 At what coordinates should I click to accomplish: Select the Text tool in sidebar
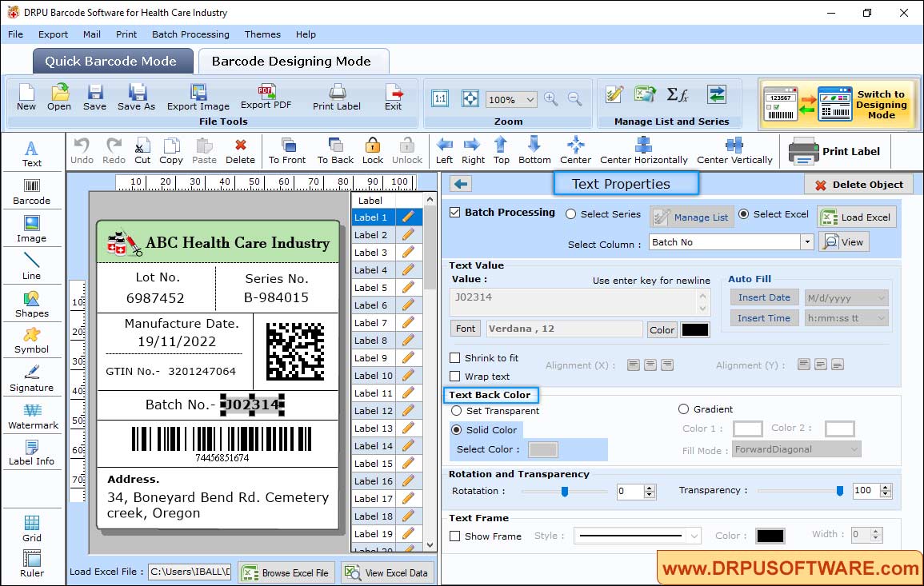[x=32, y=153]
